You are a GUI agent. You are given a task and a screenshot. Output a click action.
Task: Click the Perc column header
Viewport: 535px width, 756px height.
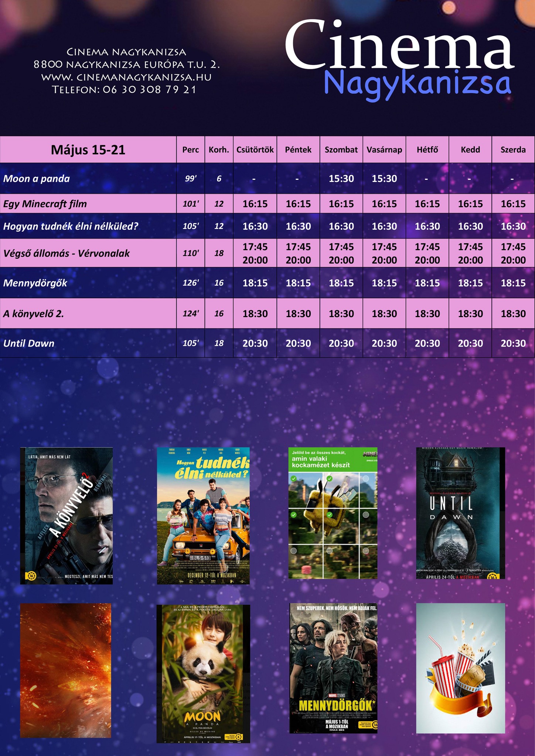click(x=191, y=150)
